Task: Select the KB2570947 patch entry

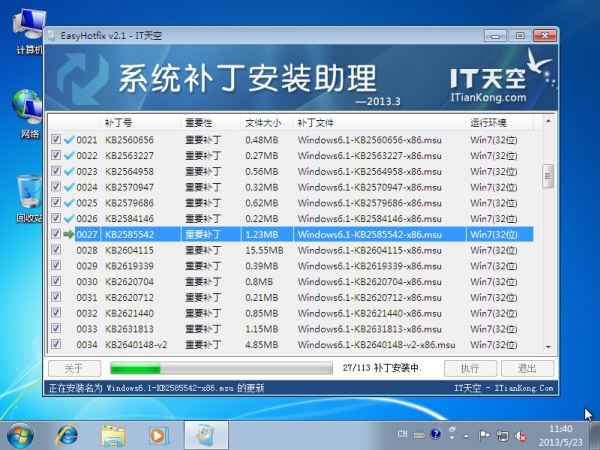Action: [x=129, y=187]
